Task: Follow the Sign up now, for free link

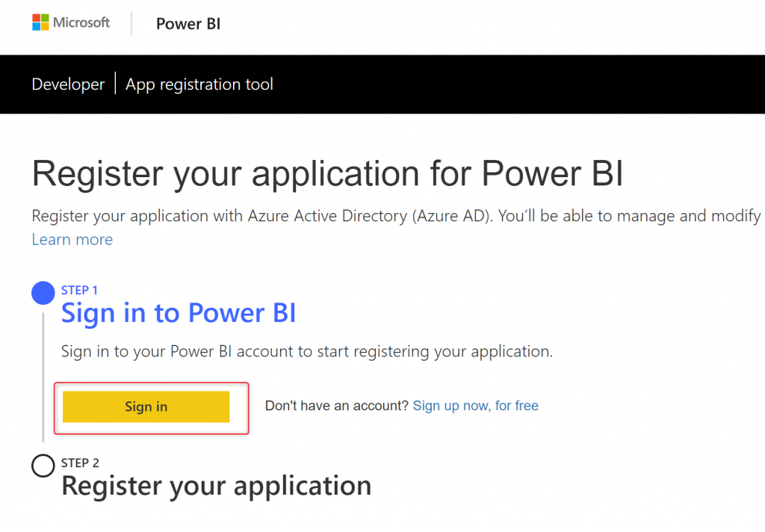Action: pos(475,406)
